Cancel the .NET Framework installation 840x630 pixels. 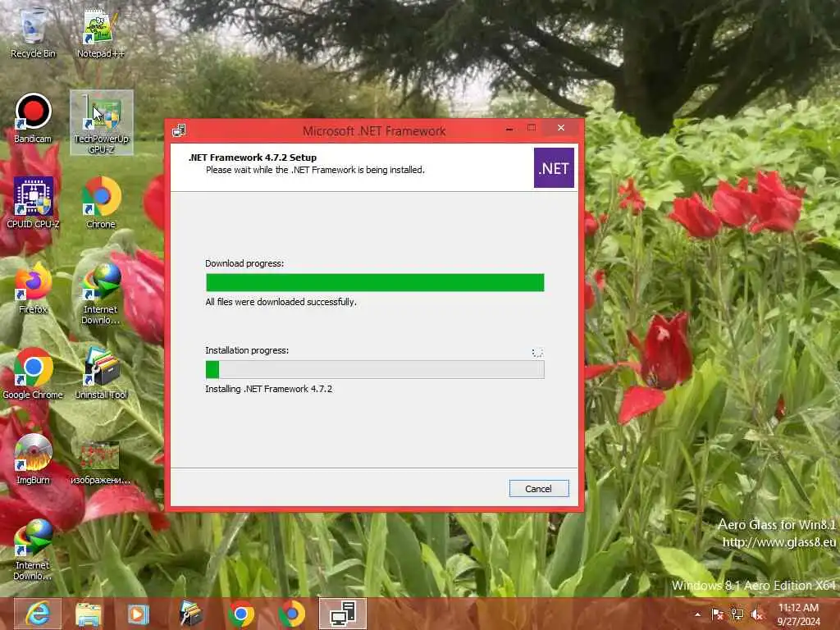pos(538,489)
